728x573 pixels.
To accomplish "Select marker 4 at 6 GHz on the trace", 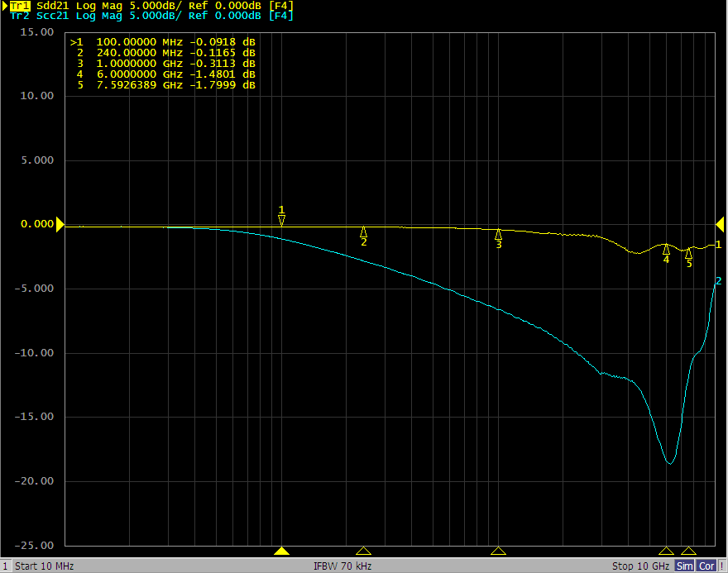I will [666, 249].
